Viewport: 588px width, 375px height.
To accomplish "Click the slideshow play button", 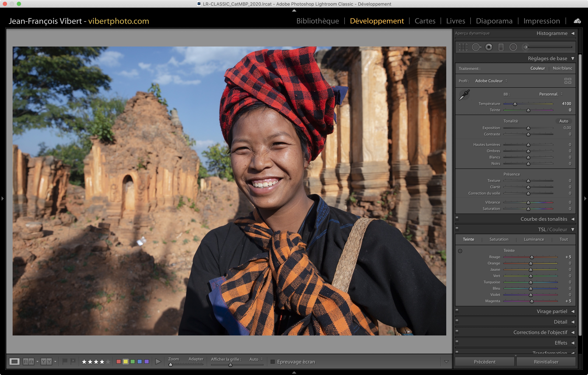I will tap(158, 361).
